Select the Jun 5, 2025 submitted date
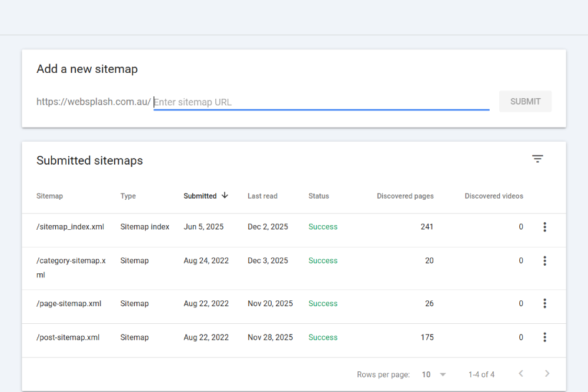The height and width of the screenshot is (392, 588). click(x=203, y=227)
